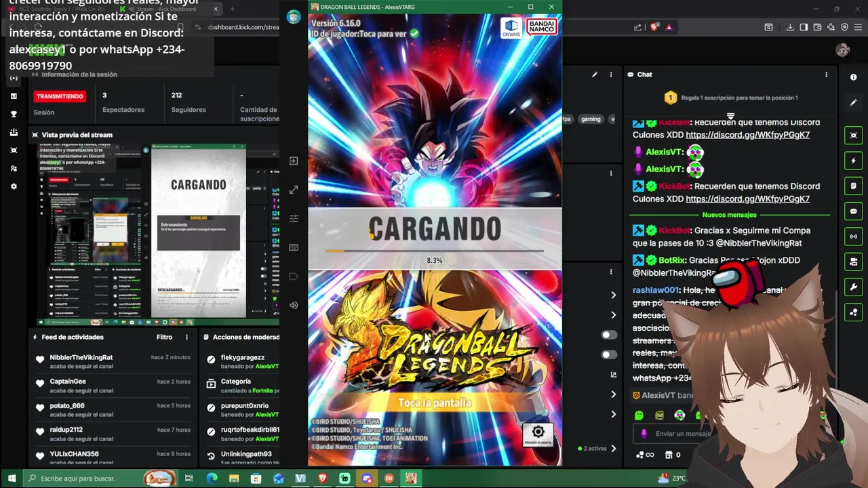Click the emulator volume speaker icon

click(x=294, y=305)
